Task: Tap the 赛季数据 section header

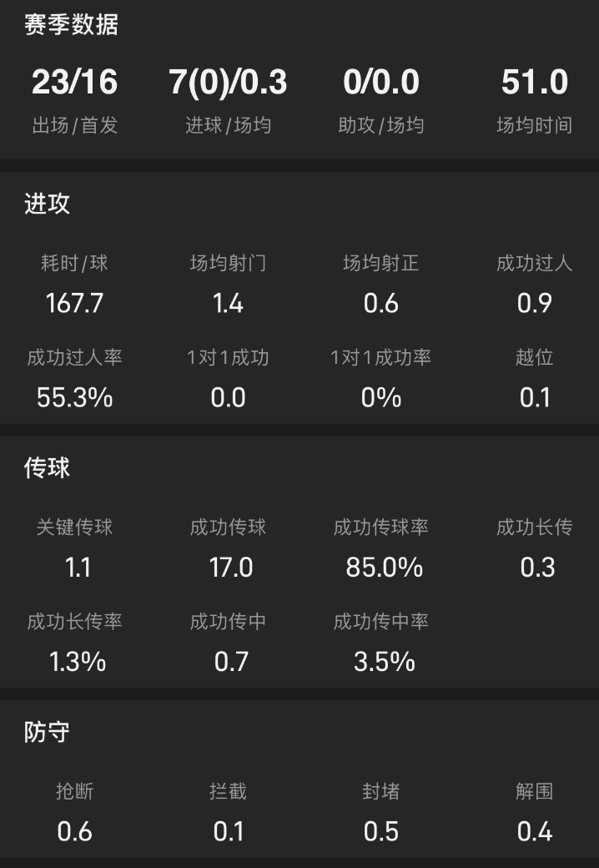Action: click(71, 25)
